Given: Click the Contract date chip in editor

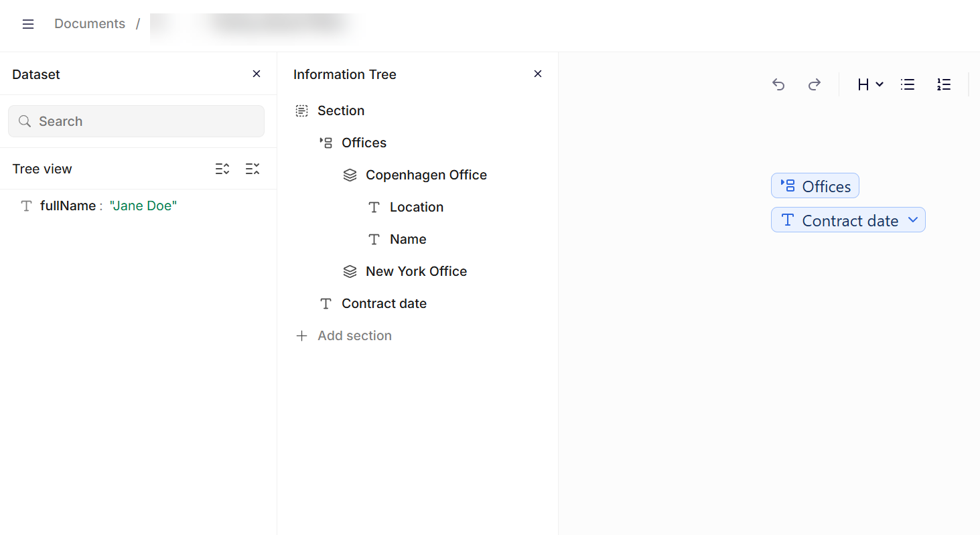Looking at the screenshot, I should (848, 220).
